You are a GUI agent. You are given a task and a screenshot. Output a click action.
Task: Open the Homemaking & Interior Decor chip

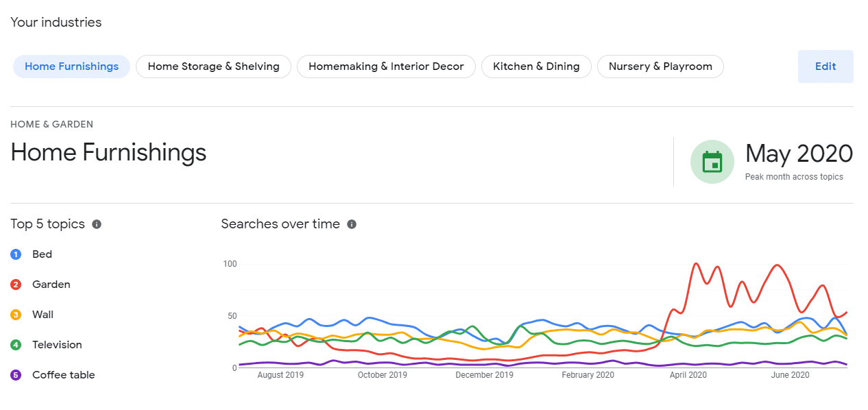pos(386,67)
